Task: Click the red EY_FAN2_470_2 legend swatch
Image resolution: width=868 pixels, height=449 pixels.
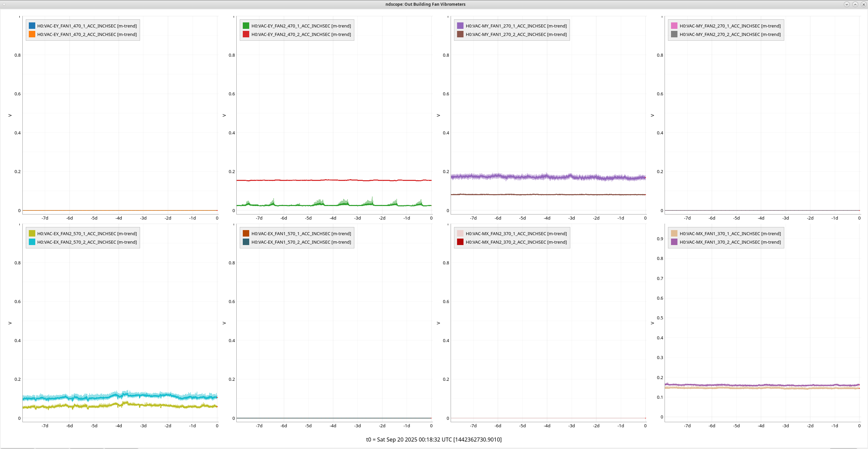Action: (x=246, y=34)
